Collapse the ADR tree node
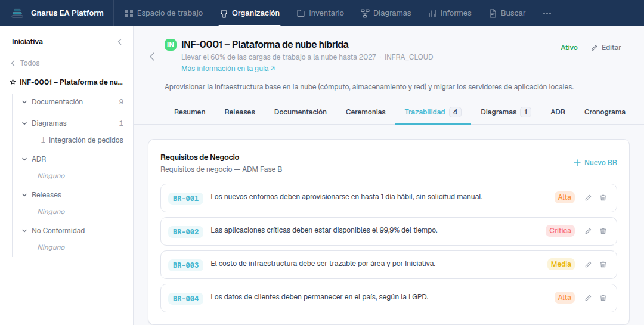 pos(24,159)
